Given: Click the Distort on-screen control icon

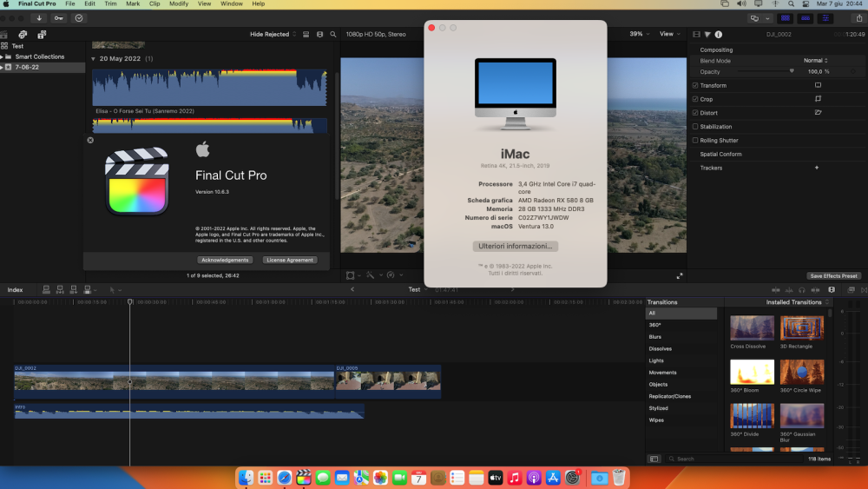Looking at the screenshot, I should tap(818, 112).
